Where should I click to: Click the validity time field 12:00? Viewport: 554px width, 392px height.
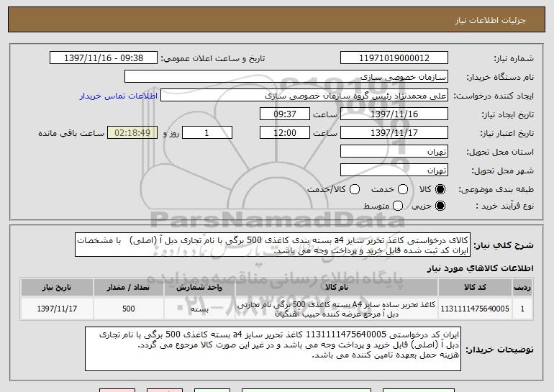(x=285, y=133)
